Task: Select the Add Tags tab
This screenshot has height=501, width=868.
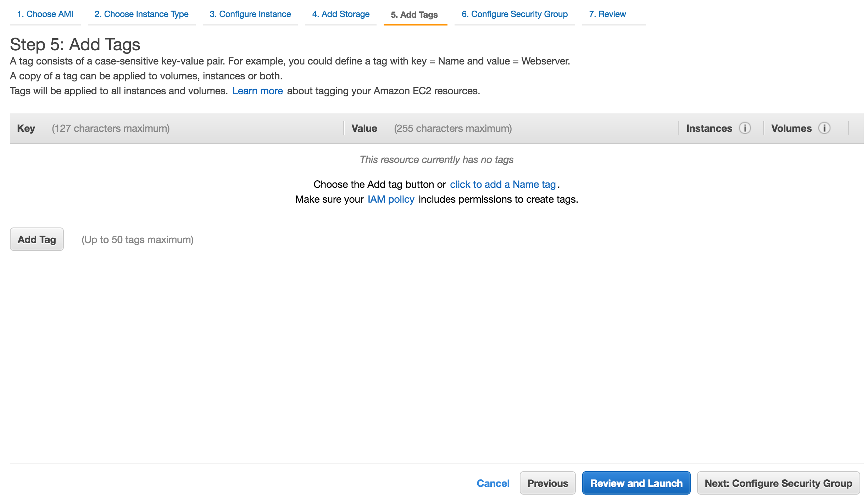Action: tap(414, 15)
